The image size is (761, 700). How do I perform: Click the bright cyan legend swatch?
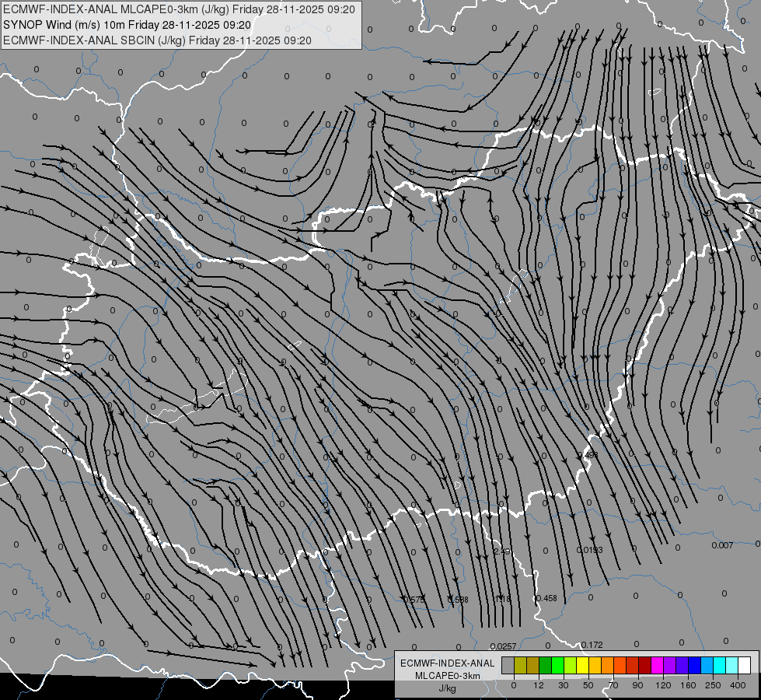click(720, 665)
